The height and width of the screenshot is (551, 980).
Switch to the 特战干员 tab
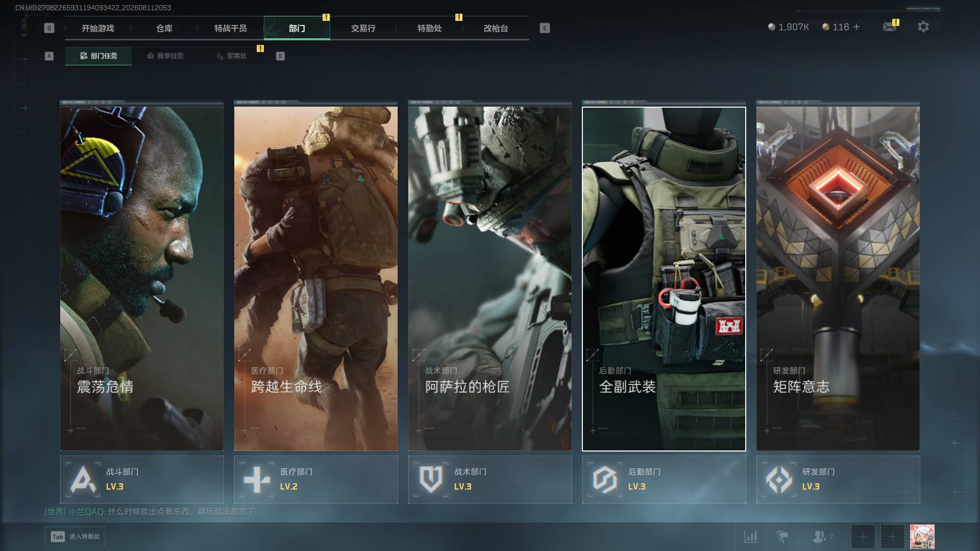(231, 29)
